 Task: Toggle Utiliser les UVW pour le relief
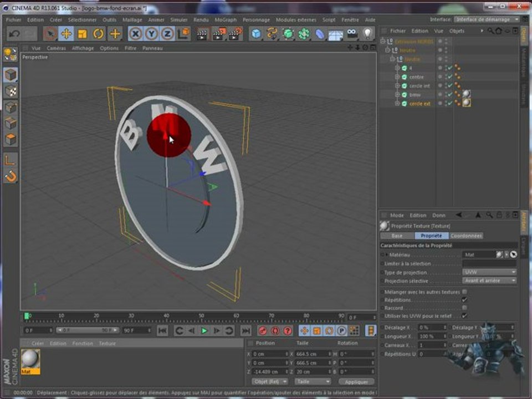464,316
